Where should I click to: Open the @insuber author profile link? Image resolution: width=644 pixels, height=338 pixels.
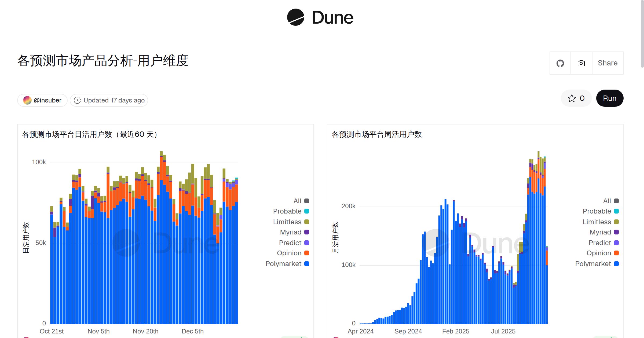click(x=47, y=100)
